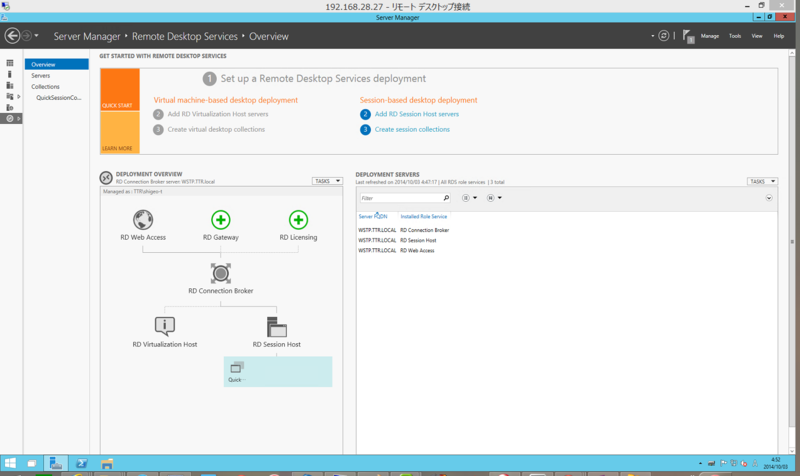Click File and Storage Services sidebar icon
This screenshot has width=800, height=476.
pos(10,96)
